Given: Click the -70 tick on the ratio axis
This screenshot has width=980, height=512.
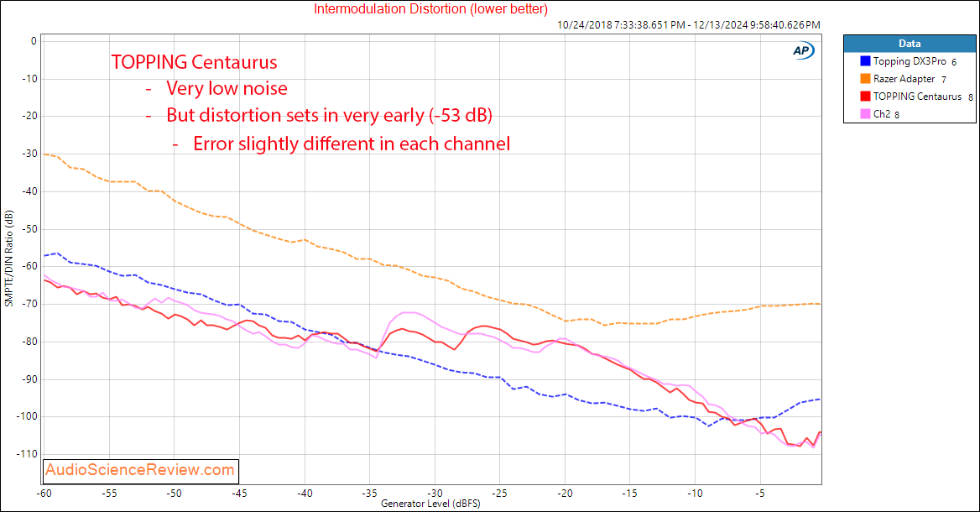Looking at the screenshot, I should click(x=29, y=304).
